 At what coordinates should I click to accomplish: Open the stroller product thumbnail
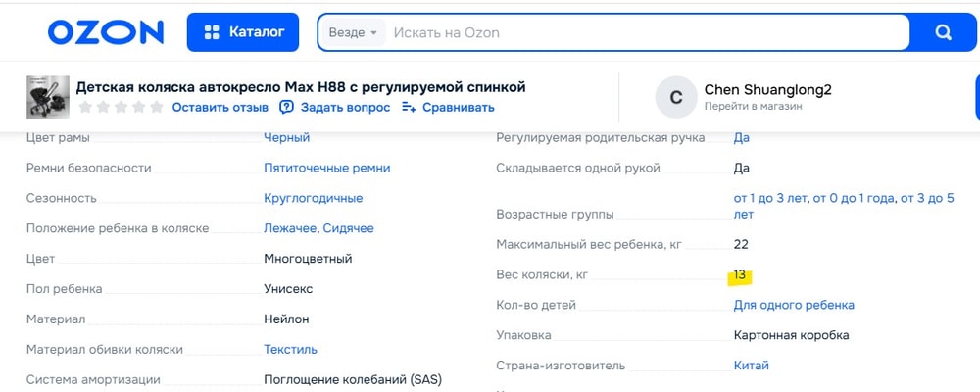(47, 97)
